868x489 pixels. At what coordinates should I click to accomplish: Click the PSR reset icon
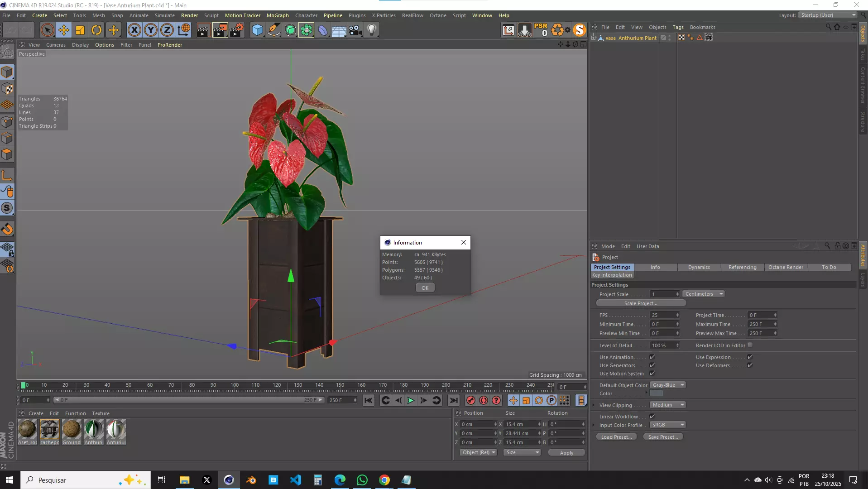pyautogui.click(x=541, y=30)
